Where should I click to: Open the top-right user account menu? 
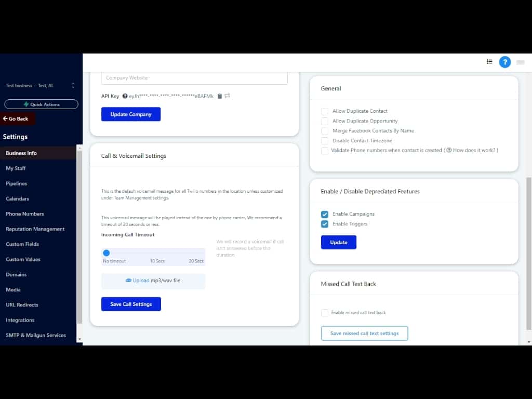pyautogui.click(x=520, y=62)
